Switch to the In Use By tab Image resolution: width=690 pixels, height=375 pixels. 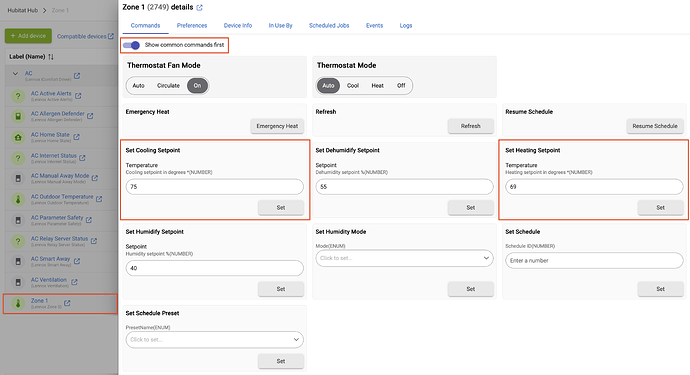click(x=280, y=26)
